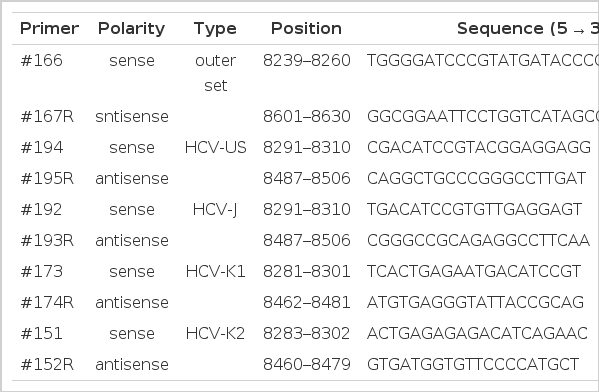Click sequence TGACATCCGTGTTGAGGAGT
The width and height of the screenshot is (599, 392).
(x=474, y=209)
